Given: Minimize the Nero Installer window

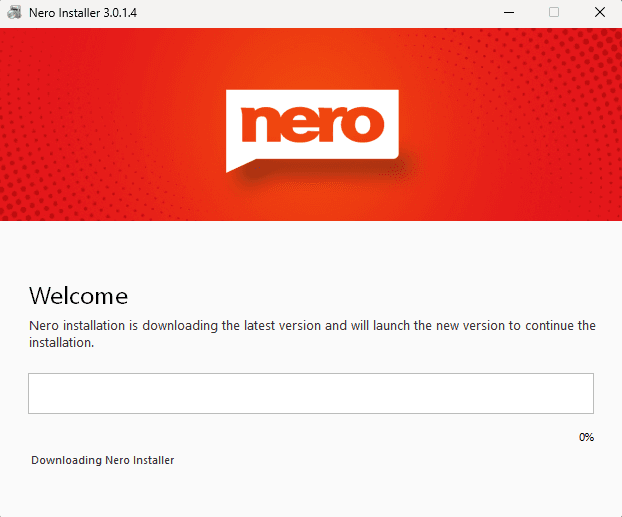Looking at the screenshot, I should (x=507, y=13).
